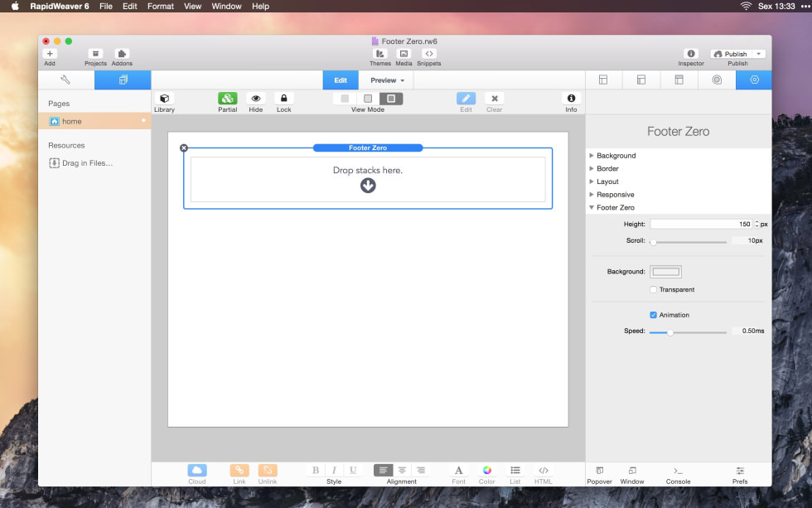Enable the Transparent checkbox

[654, 289]
